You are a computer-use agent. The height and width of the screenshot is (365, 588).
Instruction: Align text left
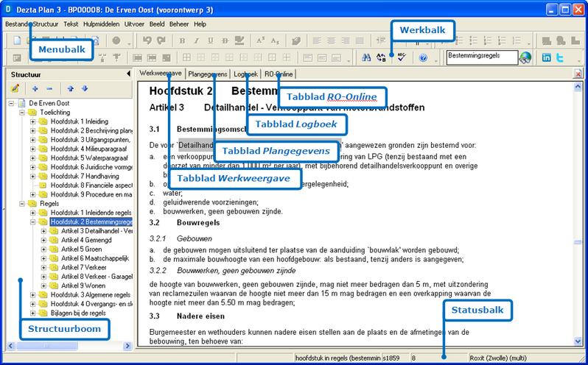pyautogui.click(x=318, y=40)
